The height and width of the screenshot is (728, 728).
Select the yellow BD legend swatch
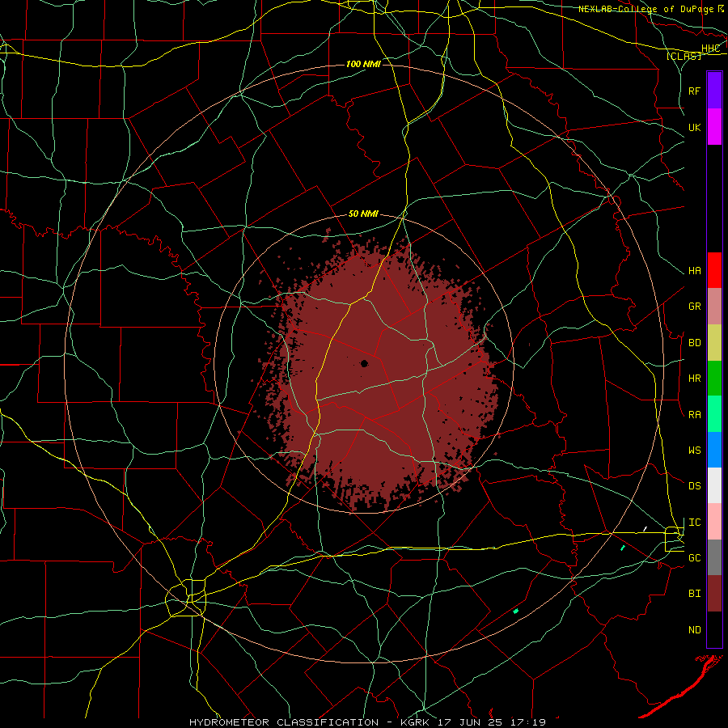(x=714, y=343)
